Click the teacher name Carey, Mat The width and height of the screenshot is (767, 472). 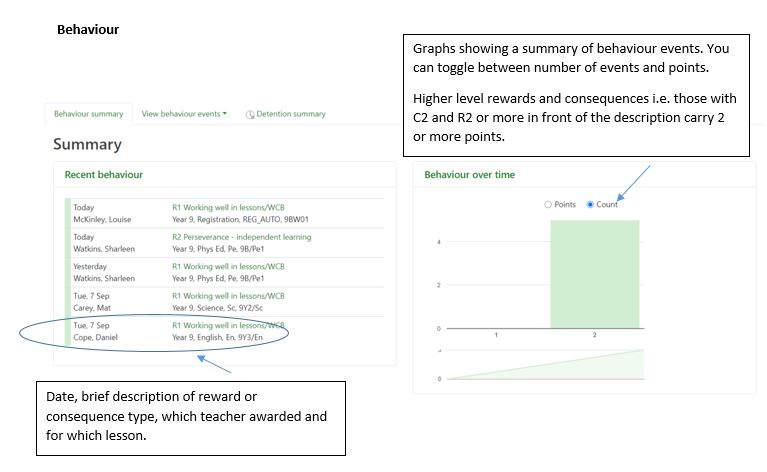[92, 308]
